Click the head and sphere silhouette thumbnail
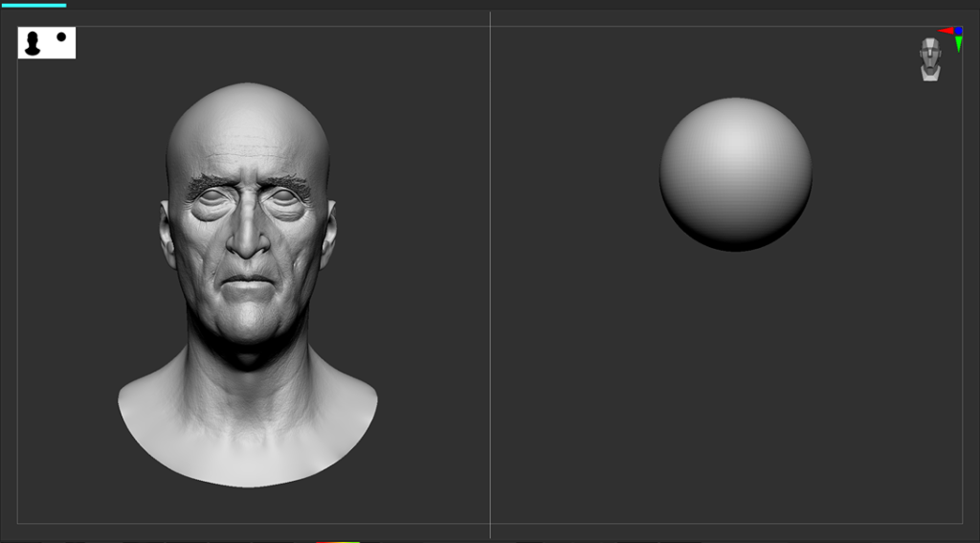Image resolution: width=980 pixels, height=543 pixels. pyautogui.click(x=47, y=42)
